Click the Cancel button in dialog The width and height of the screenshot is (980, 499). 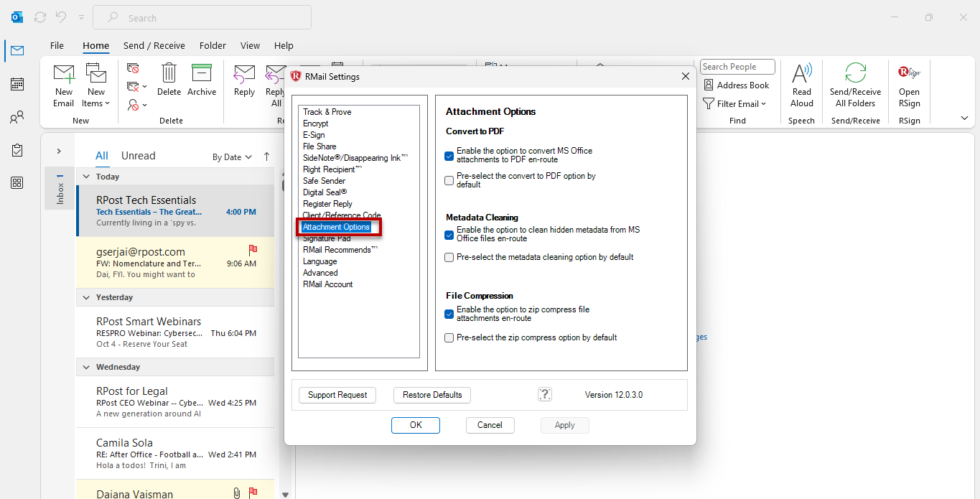(490, 425)
